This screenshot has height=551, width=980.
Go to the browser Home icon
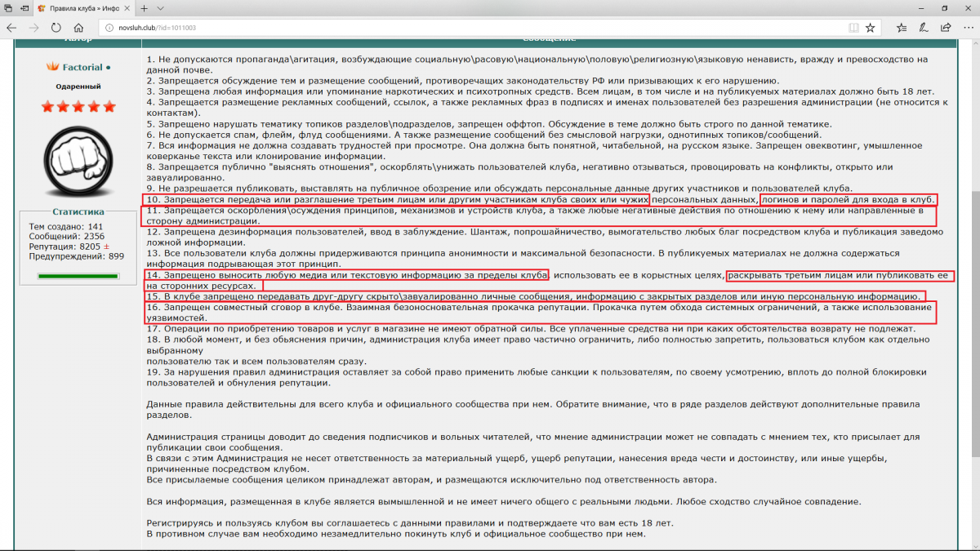click(79, 27)
